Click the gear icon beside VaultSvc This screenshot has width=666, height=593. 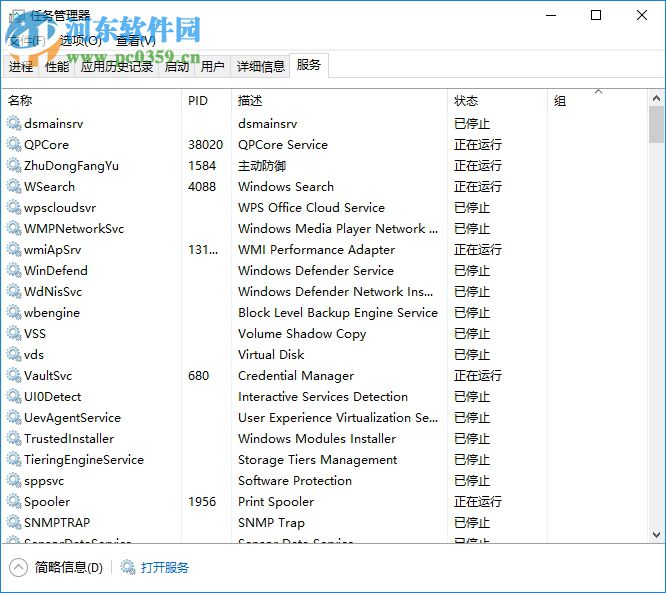tap(14, 376)
